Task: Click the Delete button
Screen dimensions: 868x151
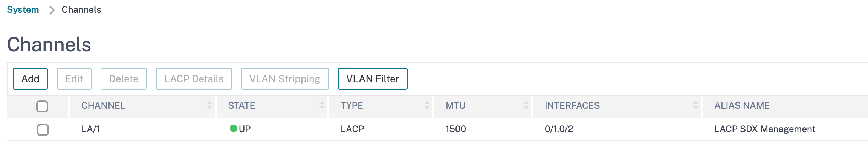Action: pos(124,79)
